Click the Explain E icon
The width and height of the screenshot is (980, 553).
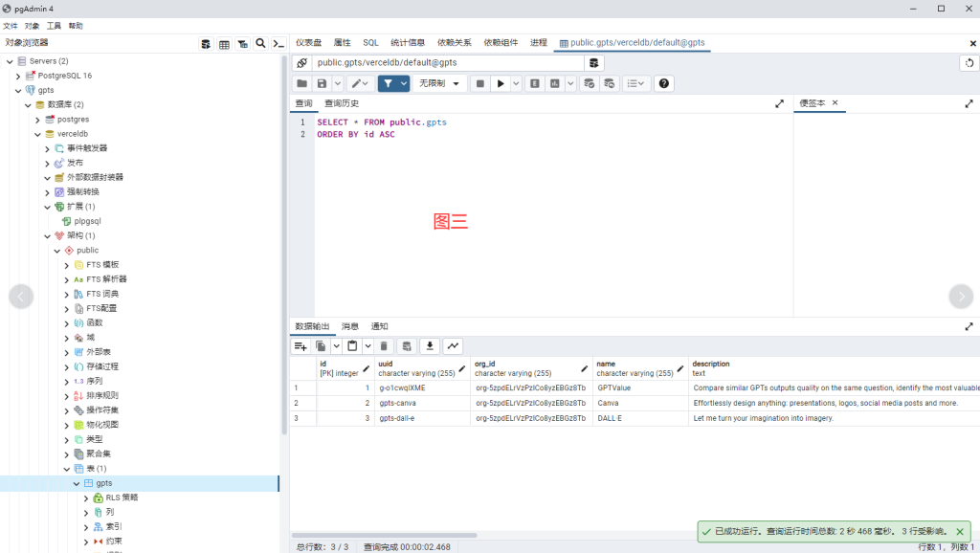pyautogui.click(x=535, y=83)
